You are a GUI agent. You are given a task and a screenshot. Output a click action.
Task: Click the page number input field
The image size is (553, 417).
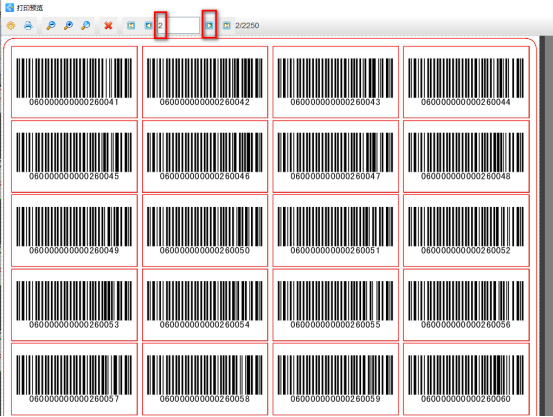click(x=178, y=25)
